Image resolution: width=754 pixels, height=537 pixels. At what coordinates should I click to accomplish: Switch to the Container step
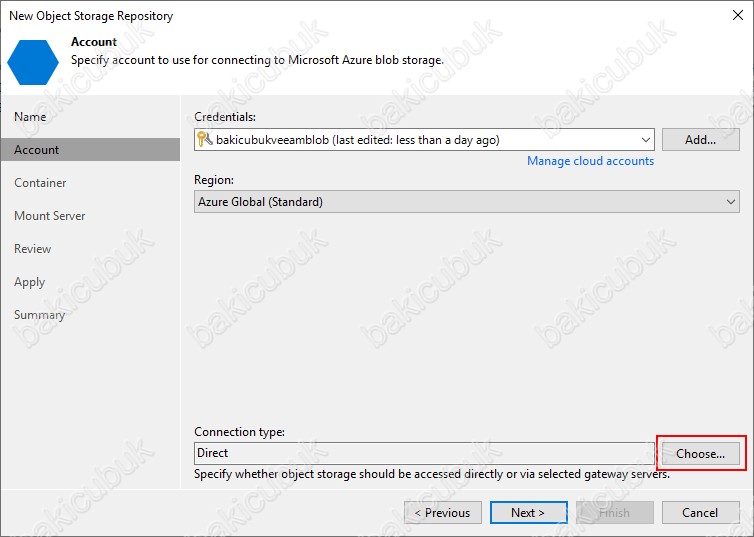click(x=40, y=183)
